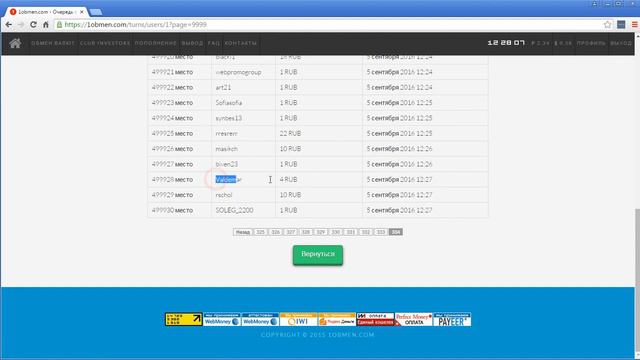Click username art21 in table
640x360 pixels.
(223, 87)
